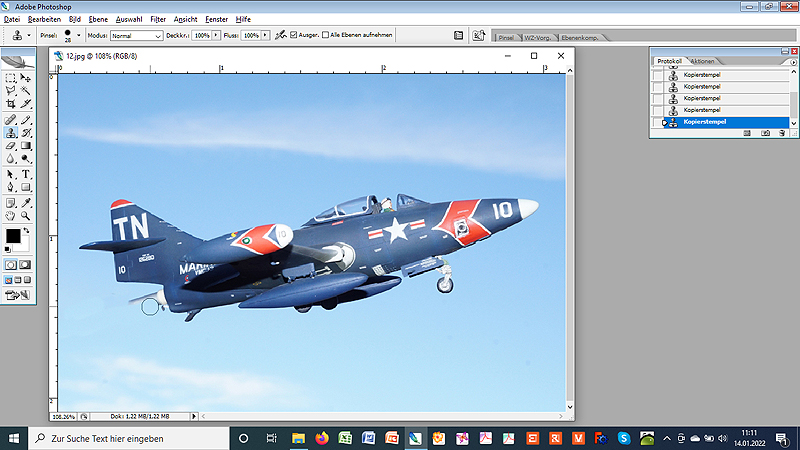Screen dimensions: 800x450
Task: Select the Eyedropper tool
Action: [26, 203]
